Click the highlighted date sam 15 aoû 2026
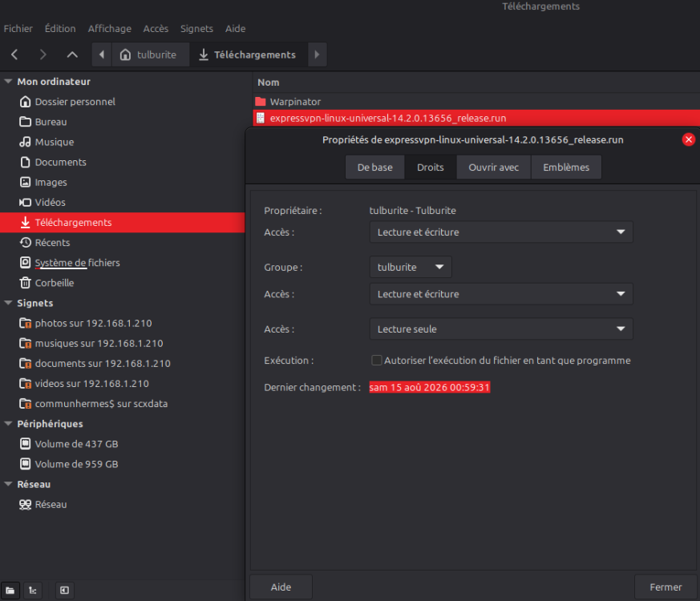The height and width of the screenshot is (601, 700). [430, 387]
